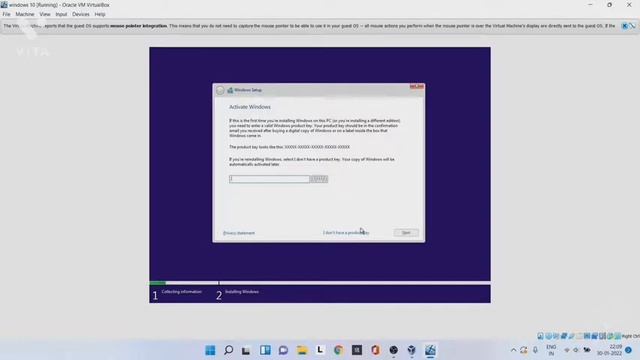Click the Right Ctrl host key indicator
This screenshot has width=640, height=360.
tap(631, 336)
